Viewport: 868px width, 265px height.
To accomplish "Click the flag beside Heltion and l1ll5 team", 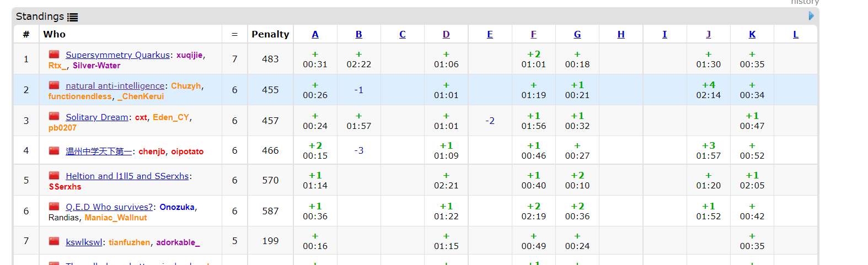I will [x=54, y=176].
